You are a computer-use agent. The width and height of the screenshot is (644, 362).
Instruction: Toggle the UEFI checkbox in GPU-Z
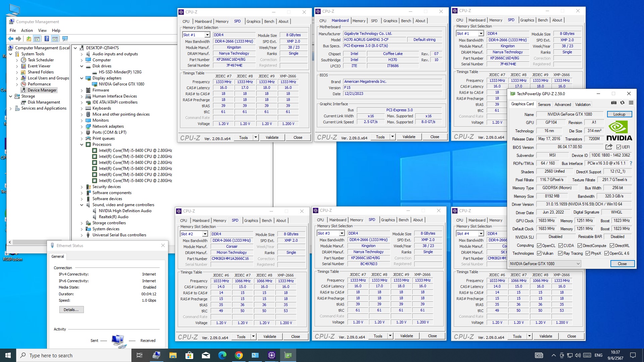pos(619,147)
